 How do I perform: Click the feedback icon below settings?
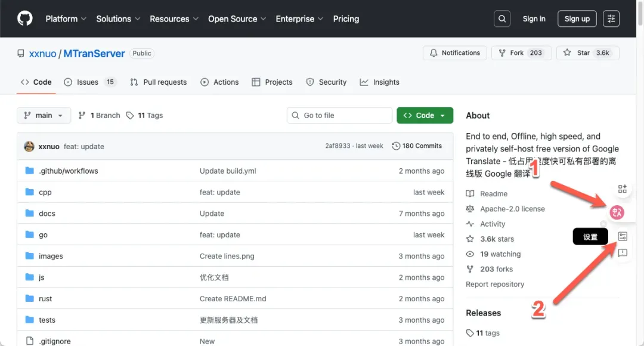(x=623, y=253)
